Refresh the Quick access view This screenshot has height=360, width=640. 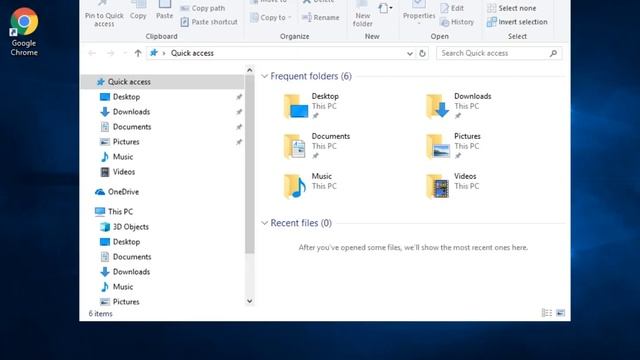pos(422,53)
